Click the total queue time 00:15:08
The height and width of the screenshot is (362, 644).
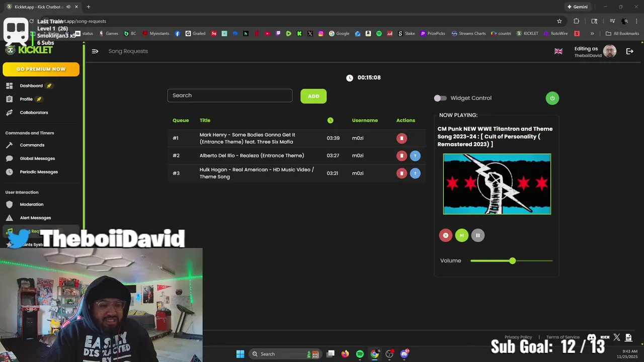369,78
